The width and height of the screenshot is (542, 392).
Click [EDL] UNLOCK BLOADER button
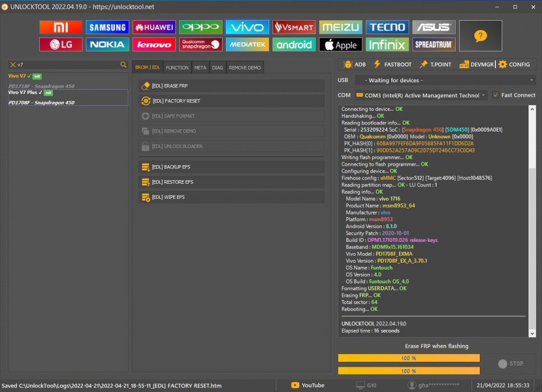pos(231,146)
